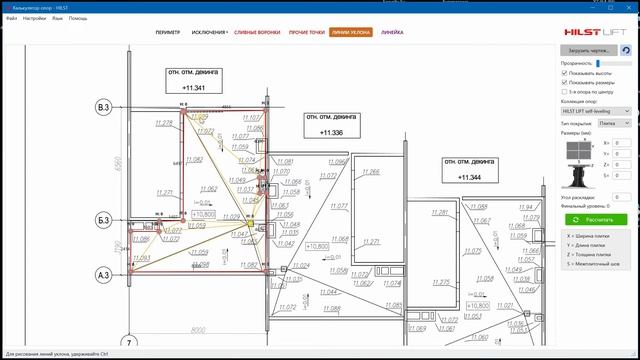This screenshot has height=360, width=640.
Task: Open the Настройки menu
Action: coord(34,18)
